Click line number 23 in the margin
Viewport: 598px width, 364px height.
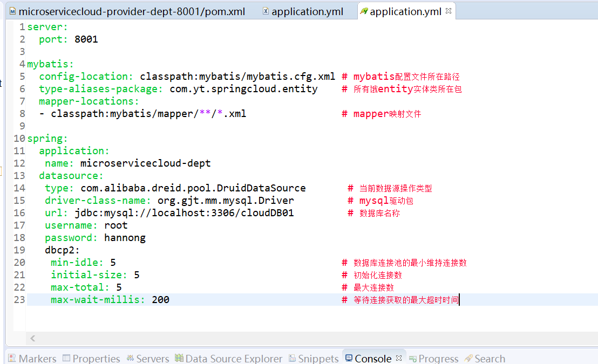point(19,299)
